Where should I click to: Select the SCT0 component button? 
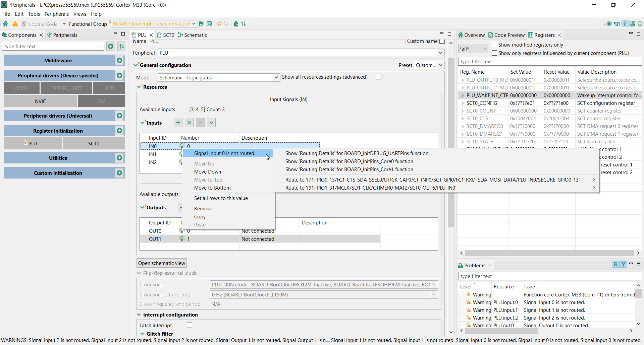click(94, 143)
